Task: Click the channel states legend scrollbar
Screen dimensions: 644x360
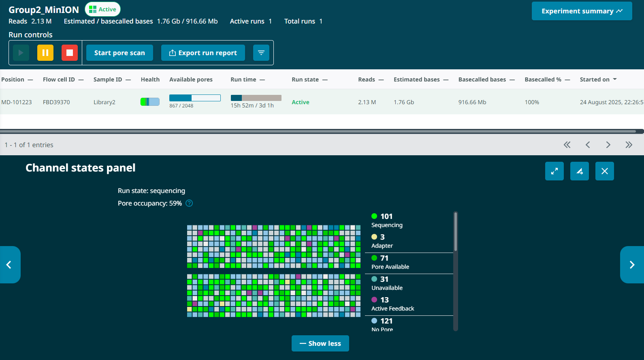Action: [x=456, y=232]
